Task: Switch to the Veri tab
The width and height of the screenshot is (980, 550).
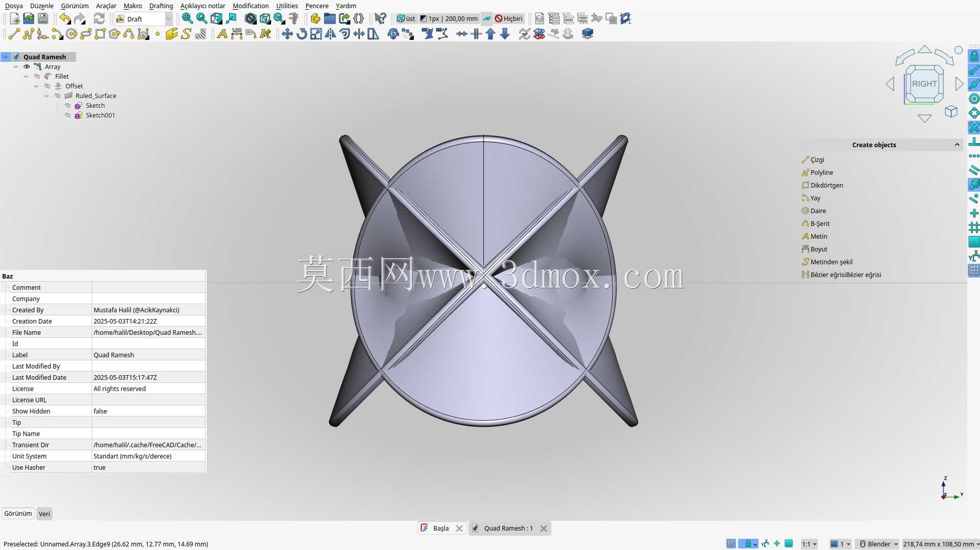Action: pos(44,514)
